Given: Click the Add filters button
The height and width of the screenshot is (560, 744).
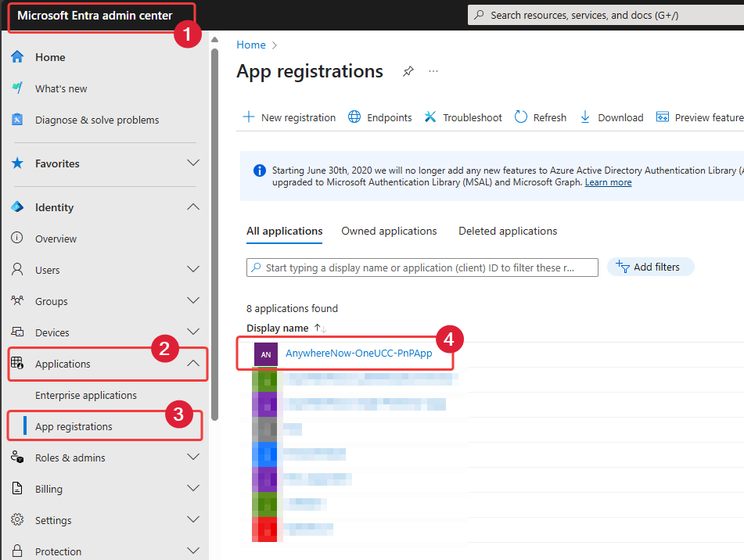Looking at the screenshot, I should coord(651,267).
